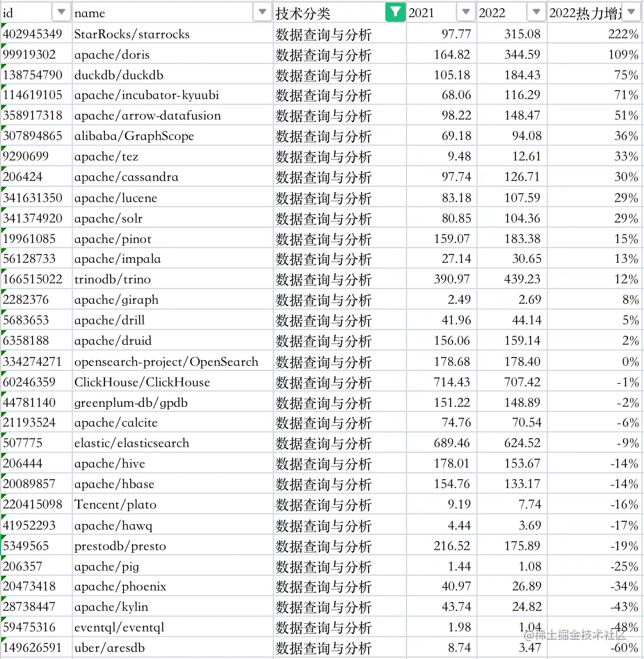Viewport: 644px width, 659px height.
Task: Click id cell 341374920
Action: tap(36, 218)
